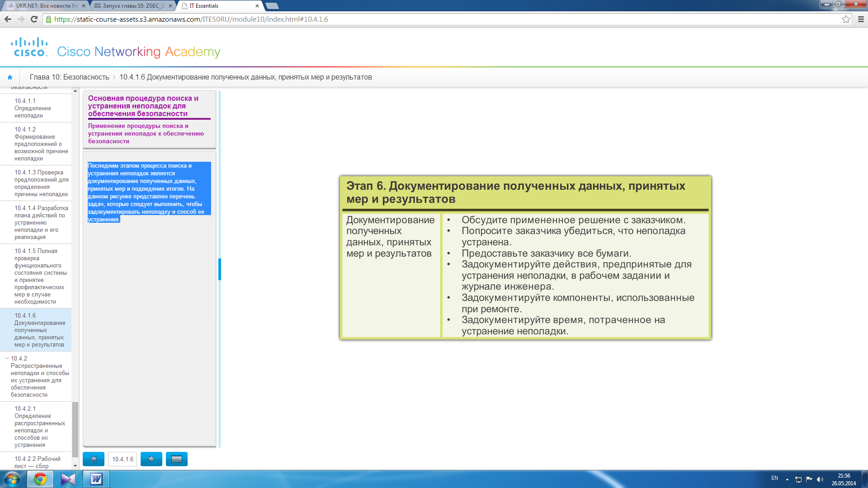Click bullet Предоставьте заказчику все бумаги

coord(546,253)
